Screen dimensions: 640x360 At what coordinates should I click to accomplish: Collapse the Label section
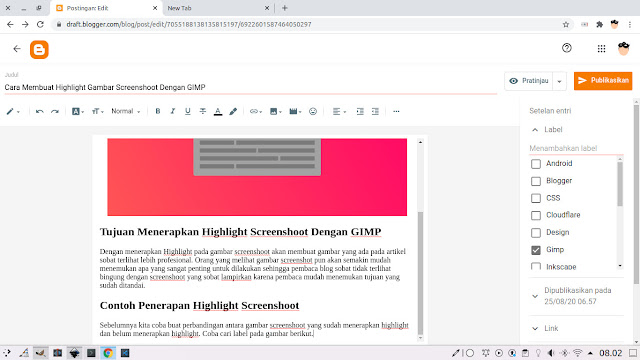click(535, 130)
